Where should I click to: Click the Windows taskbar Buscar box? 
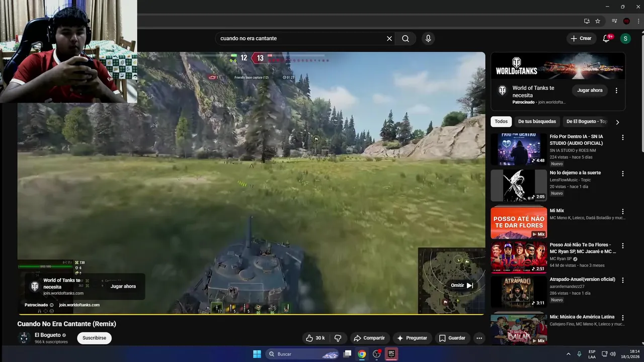[x=302, y=354]
